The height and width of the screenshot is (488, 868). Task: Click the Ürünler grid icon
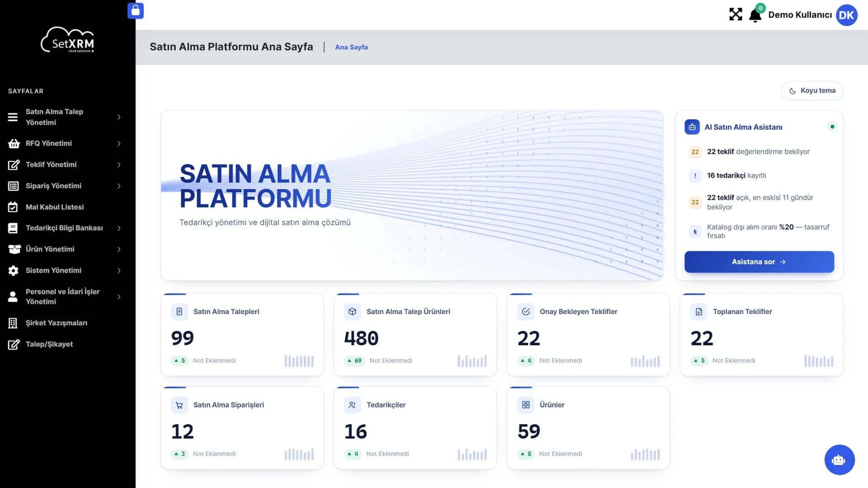(526, 405)
